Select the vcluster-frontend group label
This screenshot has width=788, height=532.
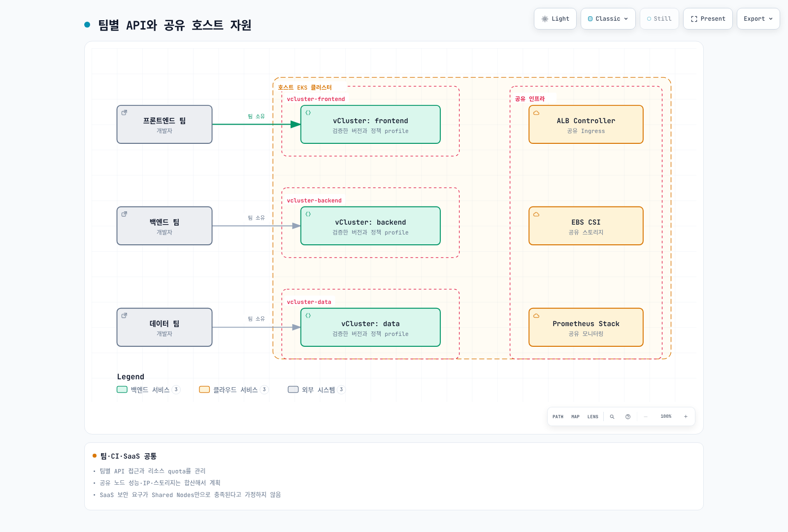316,99
